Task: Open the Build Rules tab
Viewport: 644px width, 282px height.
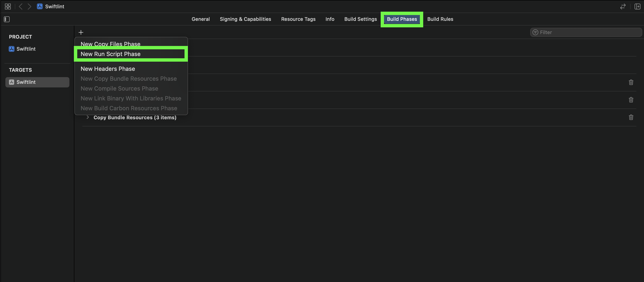Action: pyautogui.click(x=440, y=19)
